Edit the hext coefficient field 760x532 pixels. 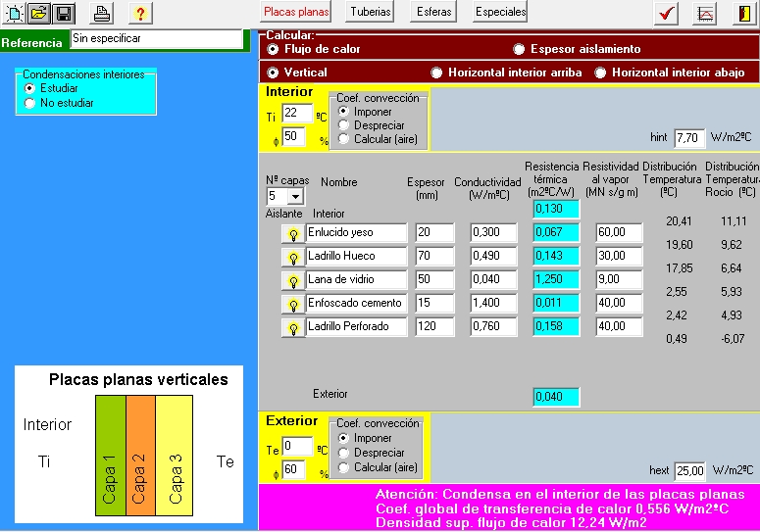[689, 471]
